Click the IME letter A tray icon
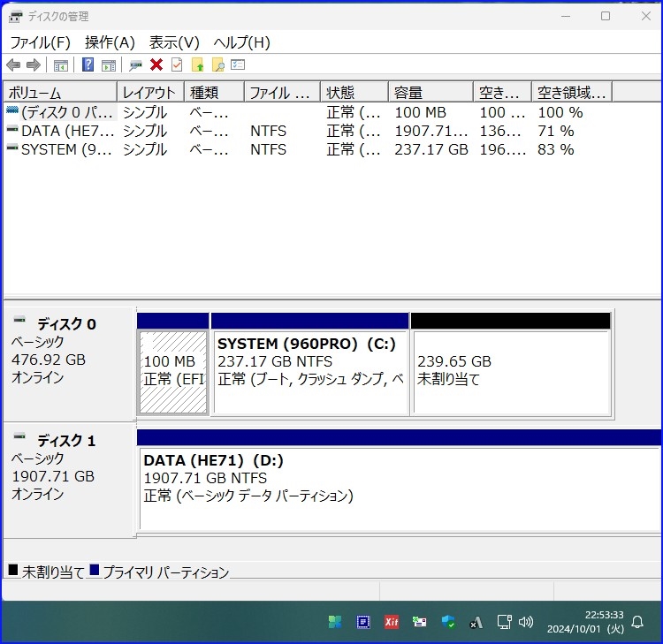 point(476,623)
